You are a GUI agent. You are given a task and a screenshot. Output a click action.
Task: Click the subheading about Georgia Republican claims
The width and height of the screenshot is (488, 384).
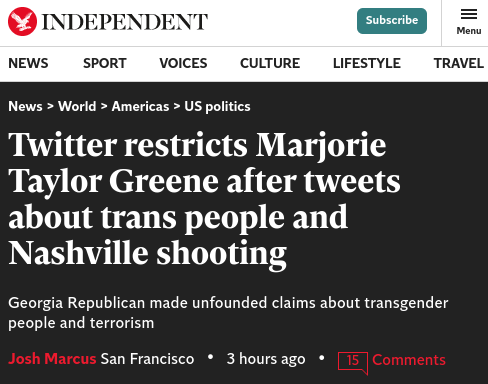(228, 313)
